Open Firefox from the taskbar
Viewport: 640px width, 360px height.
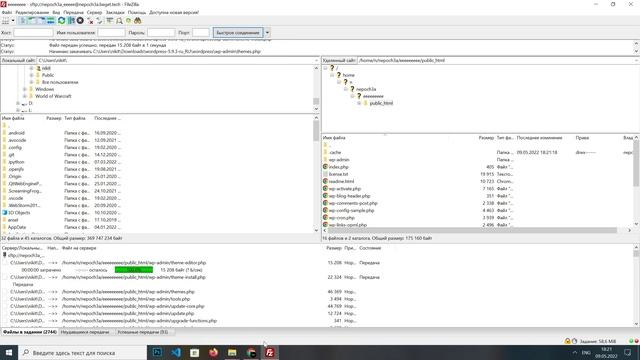click(213, 353)
